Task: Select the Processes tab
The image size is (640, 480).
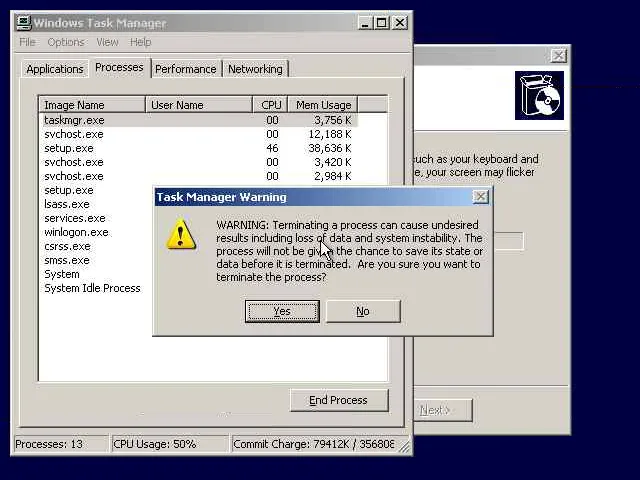Action: [119, 67]
